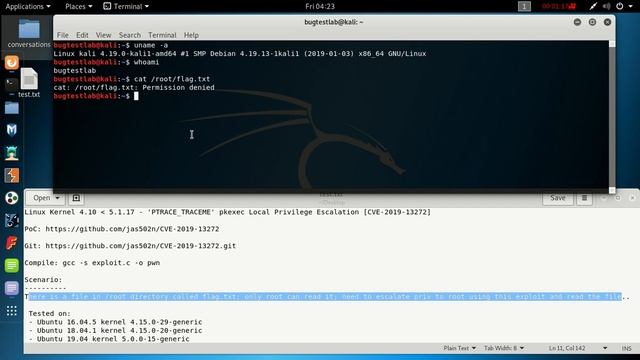This screenshot has height=360, width=640.
Task: Open the Ln 11, Col 142 position dropdown
Action: tap(578, 348)
